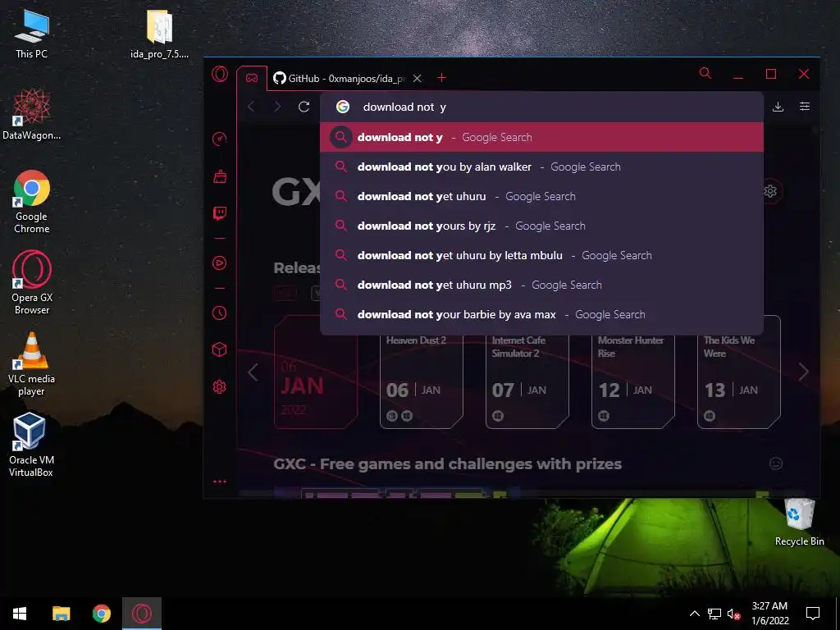This screenshot has width=840, height=630.
Task: Open network status tray icon
Action: [x=714, y=614]
